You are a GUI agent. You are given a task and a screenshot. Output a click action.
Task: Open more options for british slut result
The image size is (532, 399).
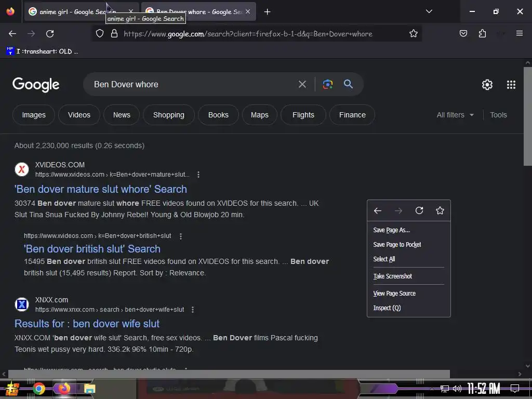click(181, 236)
